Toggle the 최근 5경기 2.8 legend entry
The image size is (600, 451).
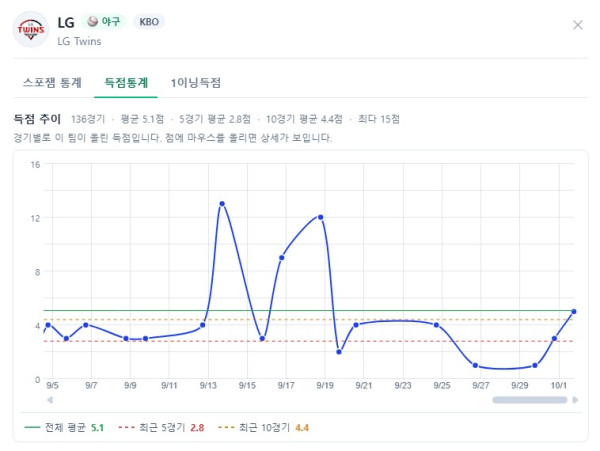pyautogui.click(x=161, y=428)
